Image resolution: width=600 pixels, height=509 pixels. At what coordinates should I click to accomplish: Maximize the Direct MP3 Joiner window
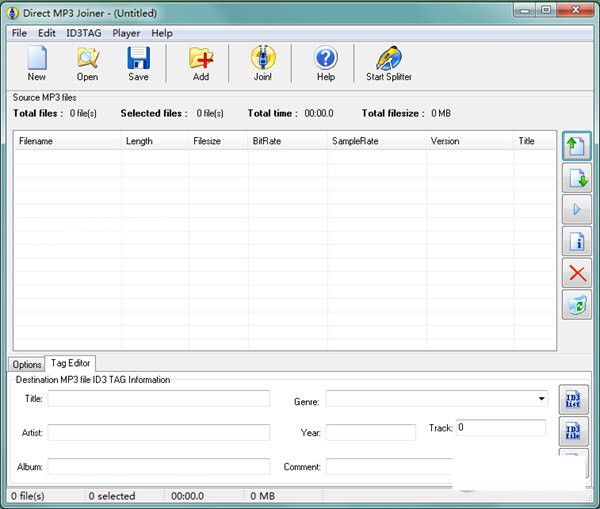[546, 10]
